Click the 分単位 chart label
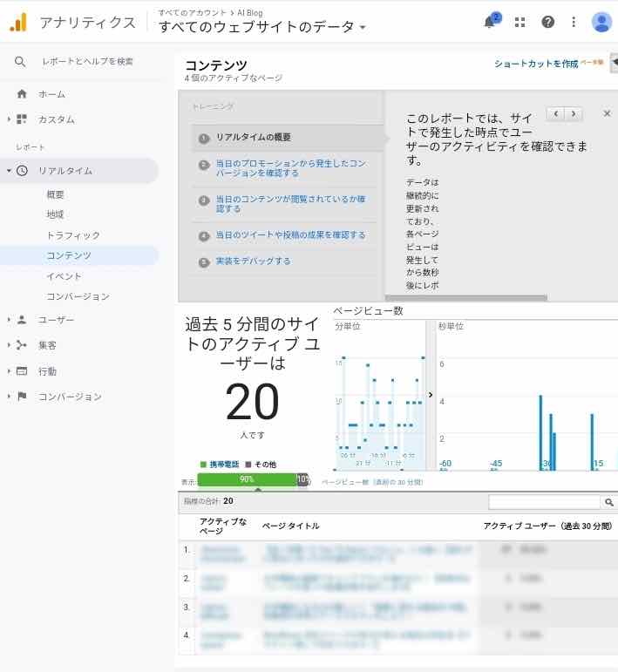 (348, 326)
